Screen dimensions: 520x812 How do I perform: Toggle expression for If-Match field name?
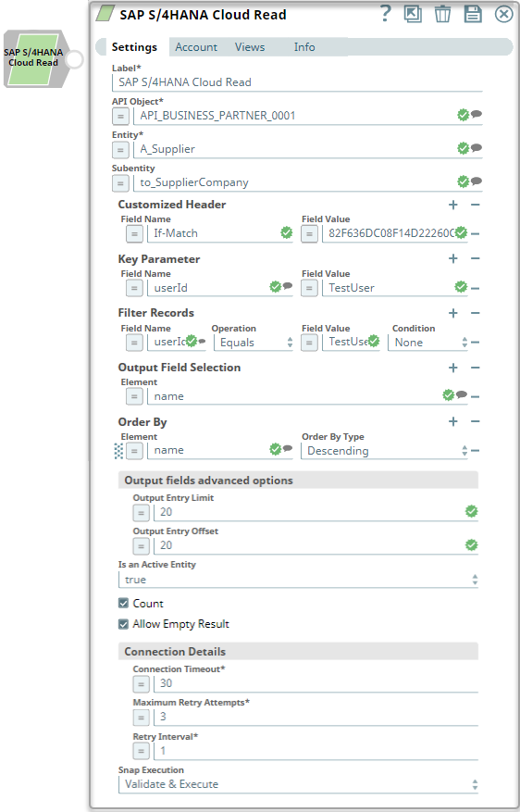(x=134, y=234)
